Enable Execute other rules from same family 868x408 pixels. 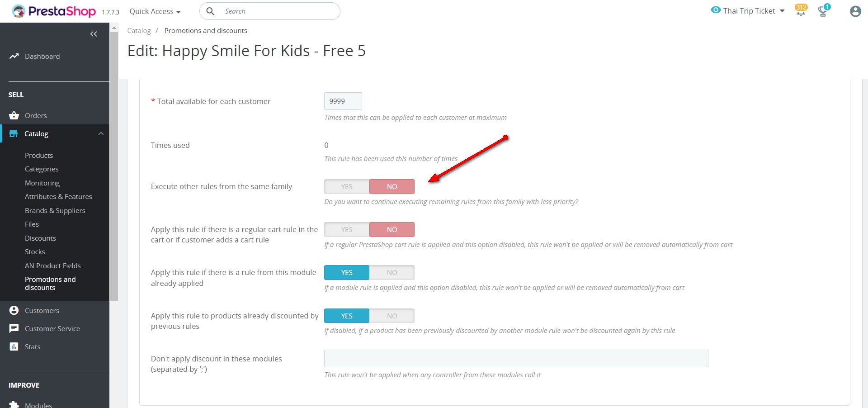pos(347,186)
